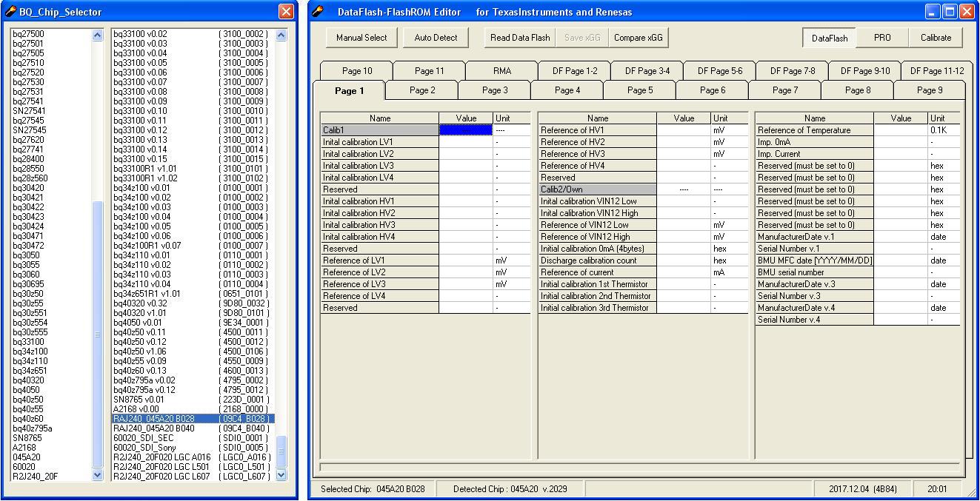Screen dimensions: 980x501
Task: Click value cell for BMU serial number
Action: (x=901, y=272)
